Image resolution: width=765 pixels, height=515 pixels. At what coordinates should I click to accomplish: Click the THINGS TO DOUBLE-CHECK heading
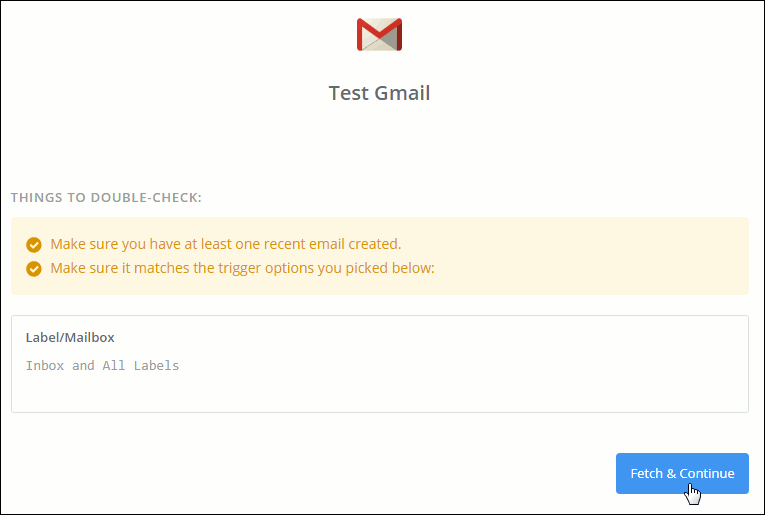pyautogui.click(x=106, y=198)
